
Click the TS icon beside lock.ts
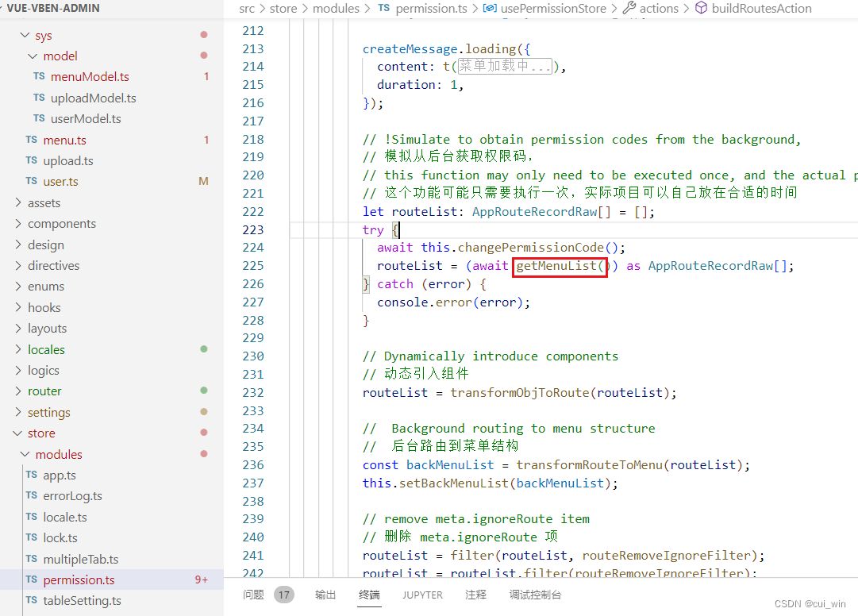click(31, 537)
